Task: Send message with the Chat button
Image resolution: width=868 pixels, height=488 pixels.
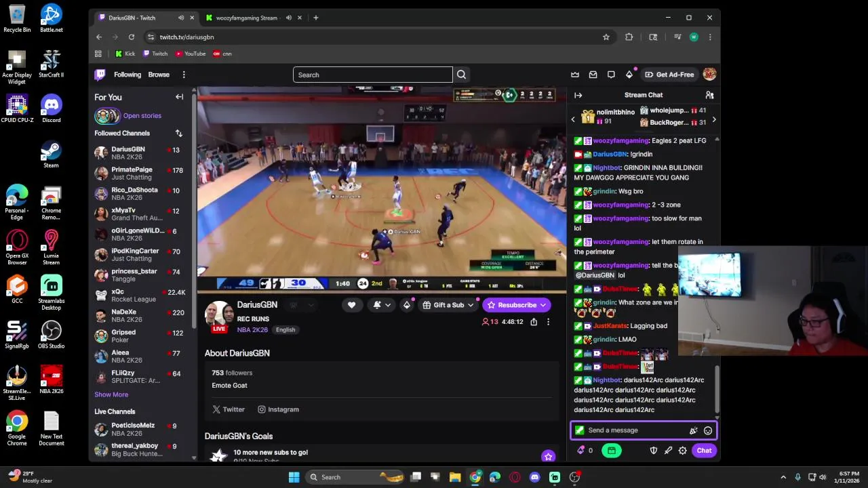Action: (704, 451)
